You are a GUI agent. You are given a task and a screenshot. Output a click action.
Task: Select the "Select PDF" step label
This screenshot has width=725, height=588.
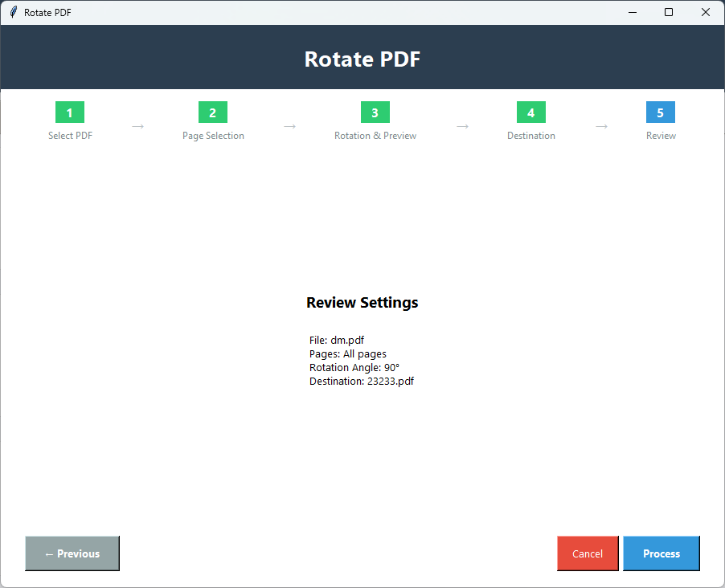(x=70, y=135)
